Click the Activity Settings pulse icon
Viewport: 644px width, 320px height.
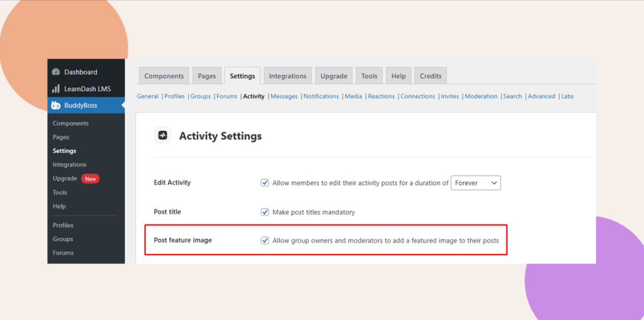[x=163, y=135]
